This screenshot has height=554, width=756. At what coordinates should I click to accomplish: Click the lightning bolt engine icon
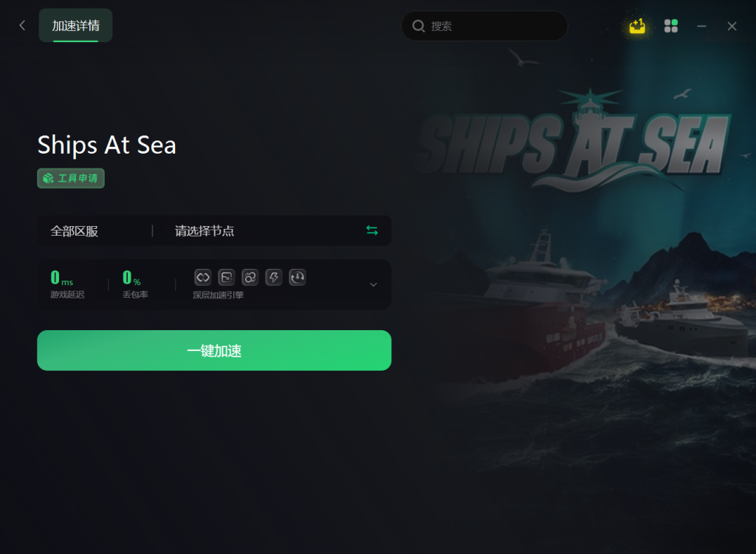click(274, 277)
